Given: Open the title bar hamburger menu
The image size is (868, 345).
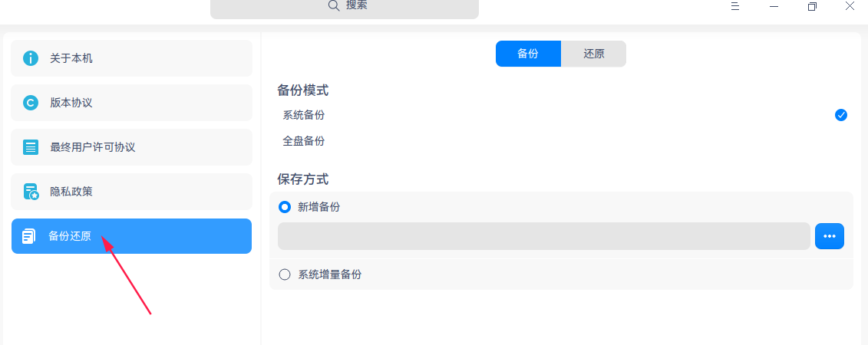Looking at the screenshot, I should coord(734,6).
